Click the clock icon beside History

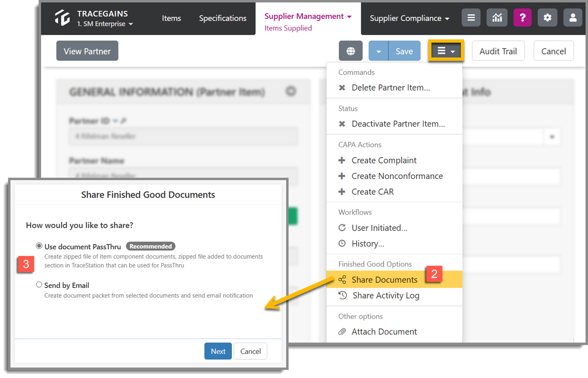tap(342, 243)
